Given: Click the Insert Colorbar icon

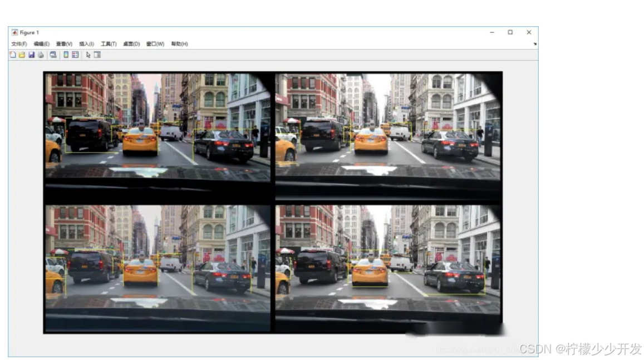Looking at the screenshot, I should 66,55.
